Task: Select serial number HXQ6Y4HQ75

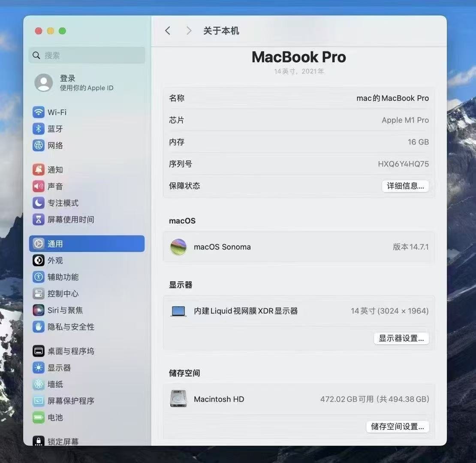Action: pyautogui.click(x=403, y=164)
